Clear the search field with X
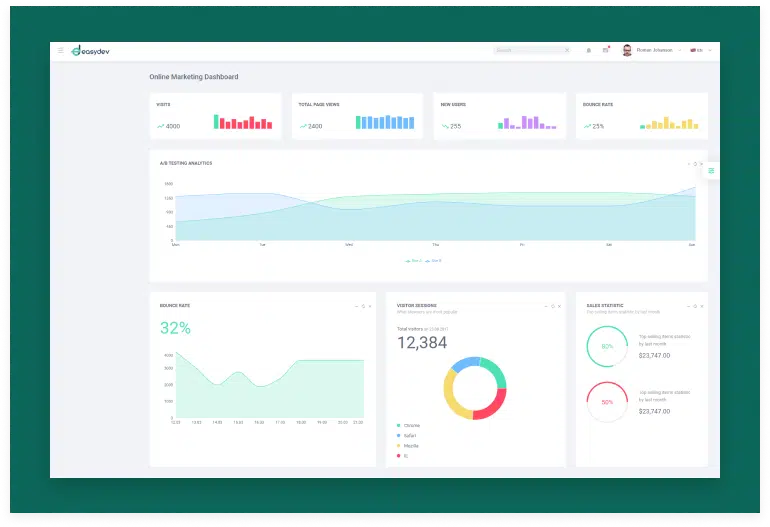Screen dimensions: 770x527 (x=567, y=50)
